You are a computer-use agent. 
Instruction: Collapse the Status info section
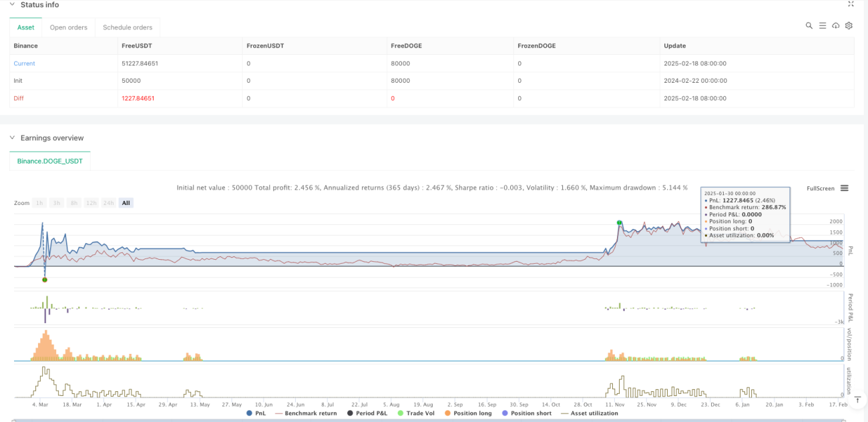(x=11, y=5)
